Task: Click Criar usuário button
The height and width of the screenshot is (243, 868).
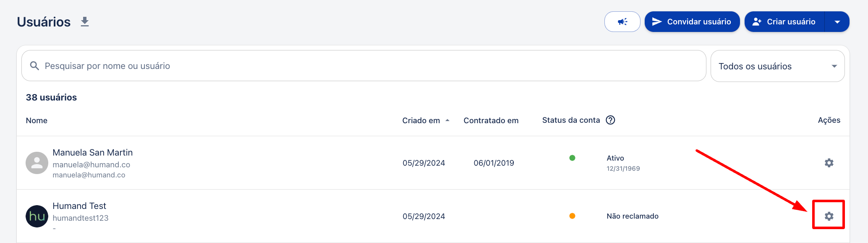Action: pos(784,21)
